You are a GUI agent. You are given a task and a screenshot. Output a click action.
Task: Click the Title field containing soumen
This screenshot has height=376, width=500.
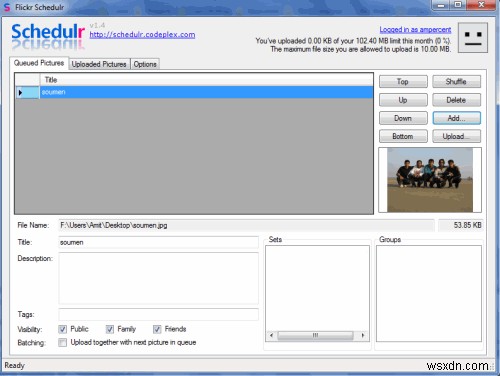click(158, 242)
